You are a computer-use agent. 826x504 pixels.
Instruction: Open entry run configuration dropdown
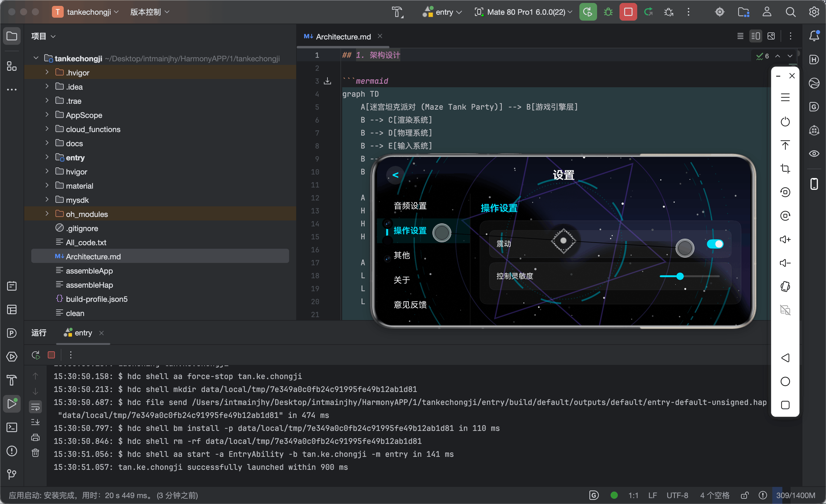click(x=442, y=12)
